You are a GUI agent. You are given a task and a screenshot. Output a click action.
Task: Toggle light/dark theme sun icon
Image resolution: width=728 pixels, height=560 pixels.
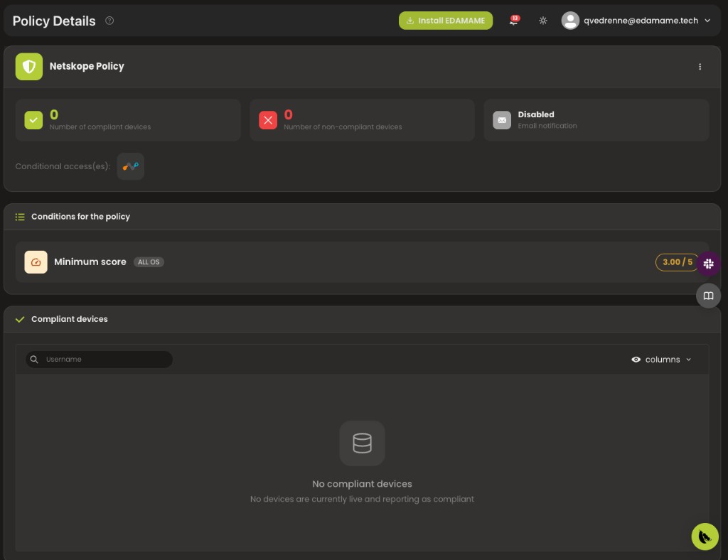tap(542, 21)
